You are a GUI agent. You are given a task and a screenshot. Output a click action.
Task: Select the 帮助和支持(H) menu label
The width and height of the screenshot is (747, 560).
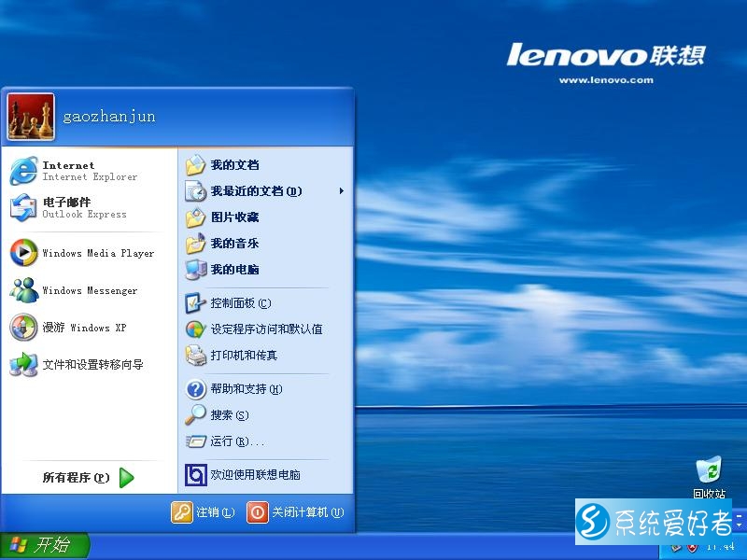247,389
